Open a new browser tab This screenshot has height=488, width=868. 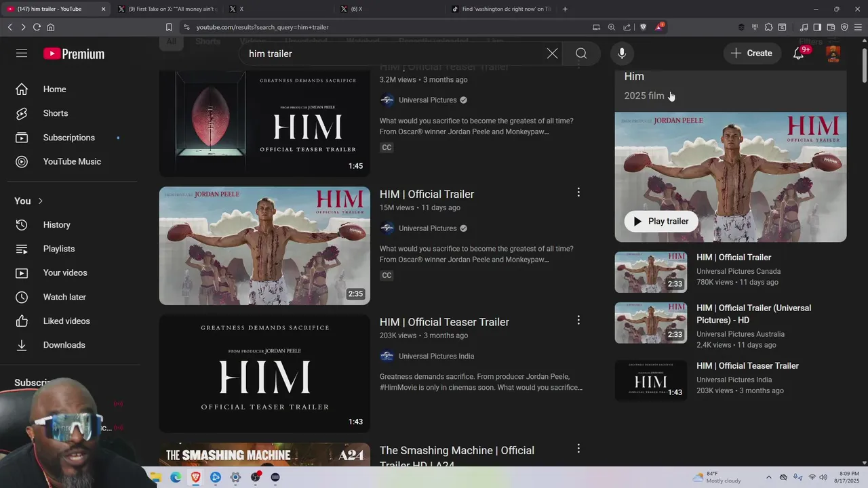pos(565,9)
